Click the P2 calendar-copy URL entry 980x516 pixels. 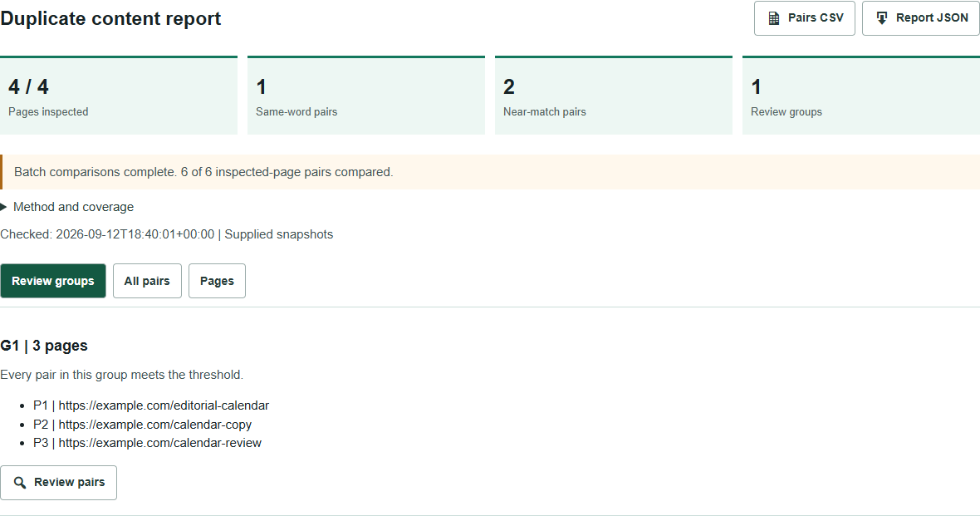click(143, 424)
